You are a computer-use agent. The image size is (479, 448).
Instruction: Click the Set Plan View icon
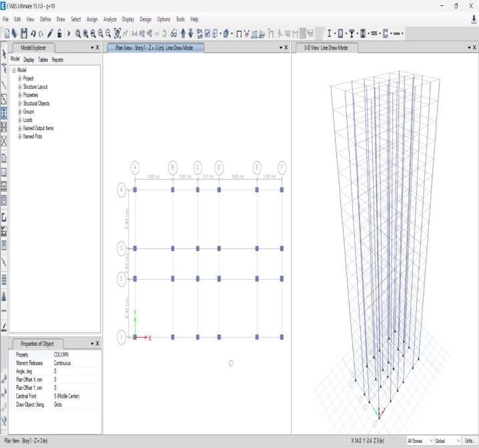(x=141, y=33)
